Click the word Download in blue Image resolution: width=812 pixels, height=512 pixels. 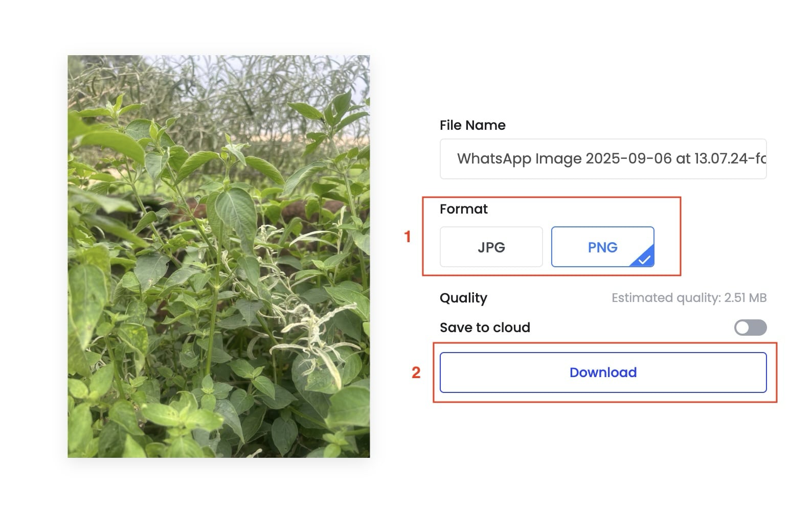[603, 373]
